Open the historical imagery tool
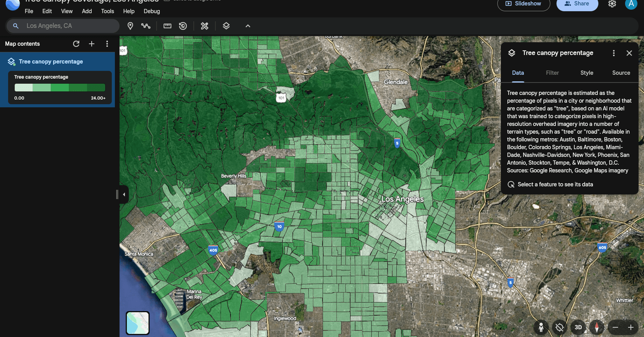 coord(183,26)
